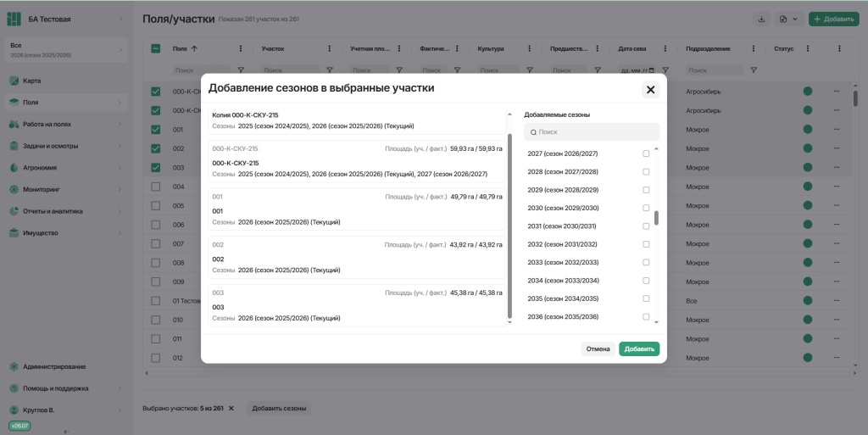868x435 pixels.
Task: Open Администрирование in sidebar
Action: tap(66, 366)
